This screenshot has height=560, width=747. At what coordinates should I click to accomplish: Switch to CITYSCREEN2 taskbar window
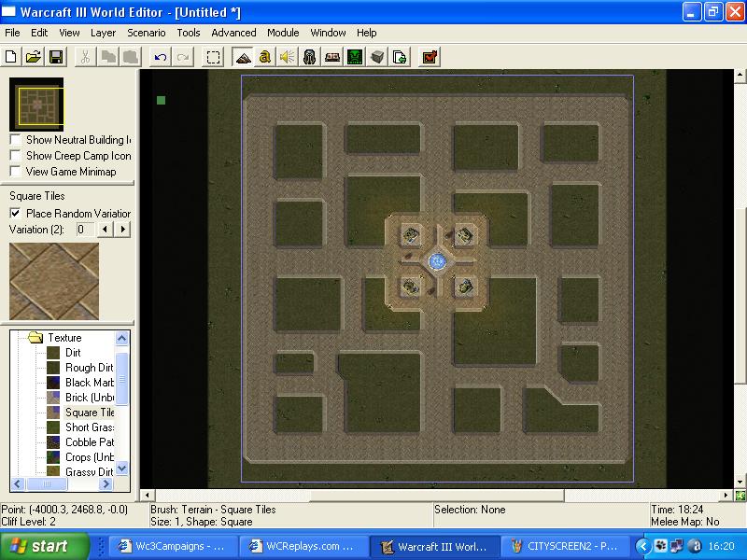[565, 546]
